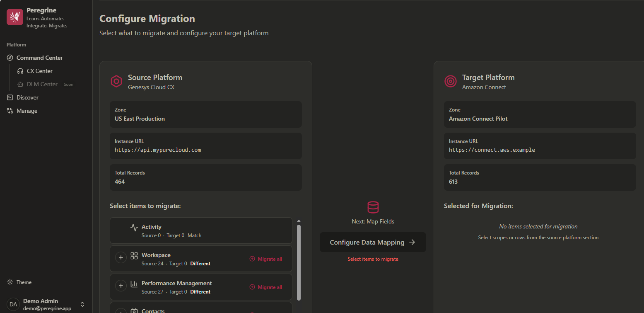
Task: Click the plus icon in Workspace Migrate all
Action: click(252, 259)
